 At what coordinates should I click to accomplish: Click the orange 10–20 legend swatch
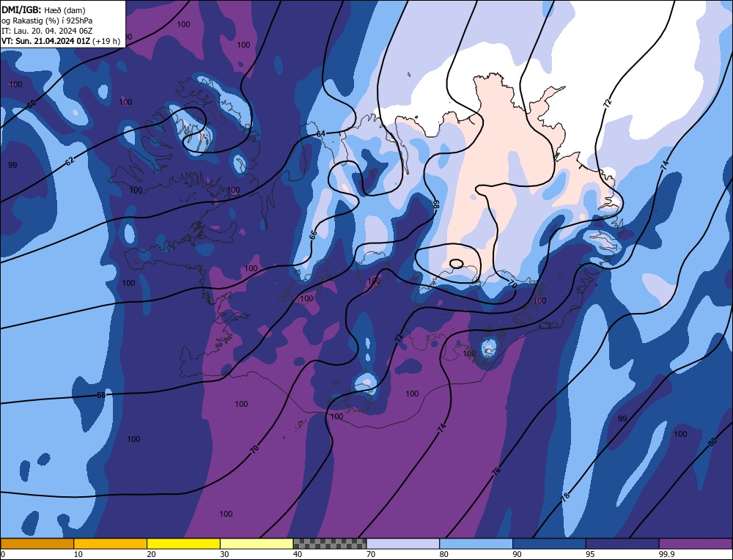(x=111, y=544)
